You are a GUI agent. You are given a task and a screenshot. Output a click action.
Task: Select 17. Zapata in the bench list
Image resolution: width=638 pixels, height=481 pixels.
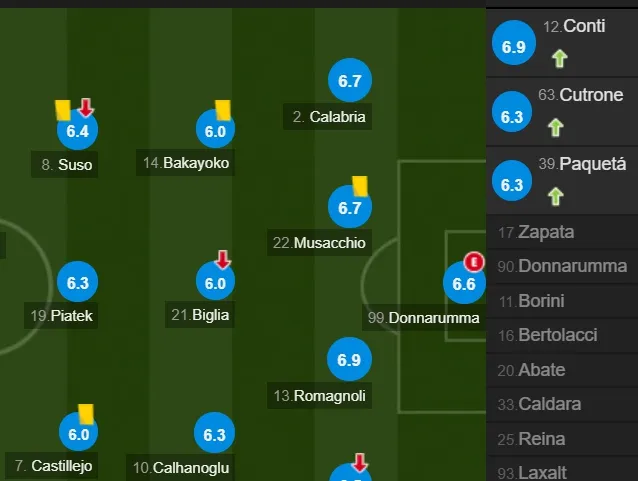click(562, 232)
